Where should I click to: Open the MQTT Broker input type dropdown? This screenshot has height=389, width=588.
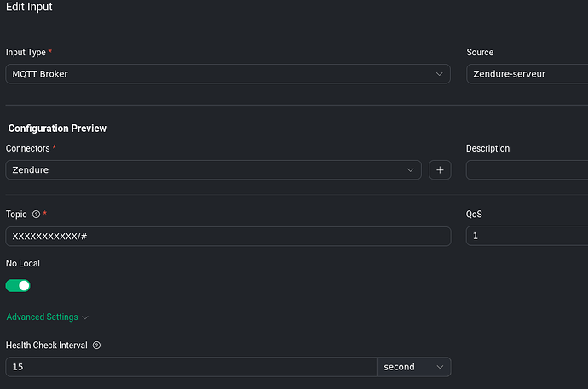coord(228,74)
